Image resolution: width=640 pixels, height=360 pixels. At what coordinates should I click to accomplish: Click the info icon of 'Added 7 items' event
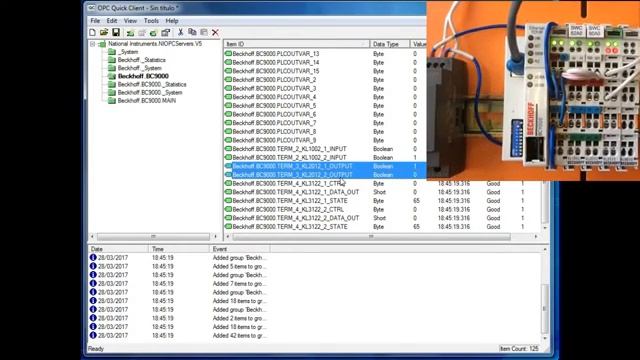(x=93, y=283)
